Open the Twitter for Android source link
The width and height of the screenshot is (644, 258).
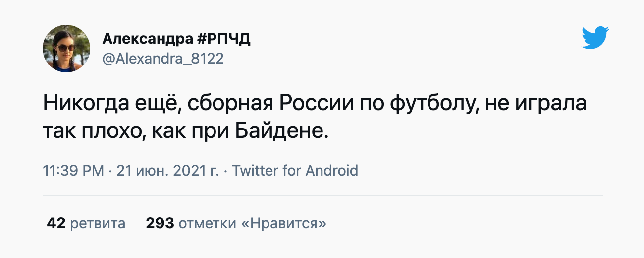(295, 171)
